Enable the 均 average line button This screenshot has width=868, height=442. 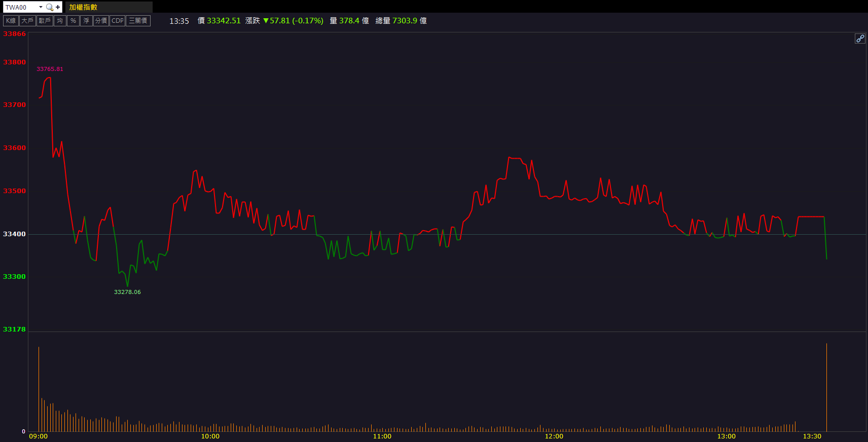pos(60,21)
